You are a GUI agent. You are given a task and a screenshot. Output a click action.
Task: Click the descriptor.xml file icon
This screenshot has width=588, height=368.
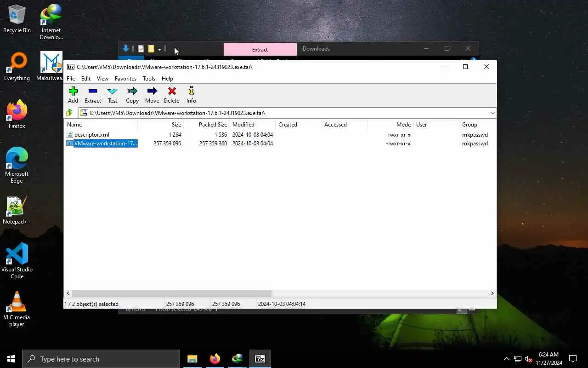tap(70, 135)
